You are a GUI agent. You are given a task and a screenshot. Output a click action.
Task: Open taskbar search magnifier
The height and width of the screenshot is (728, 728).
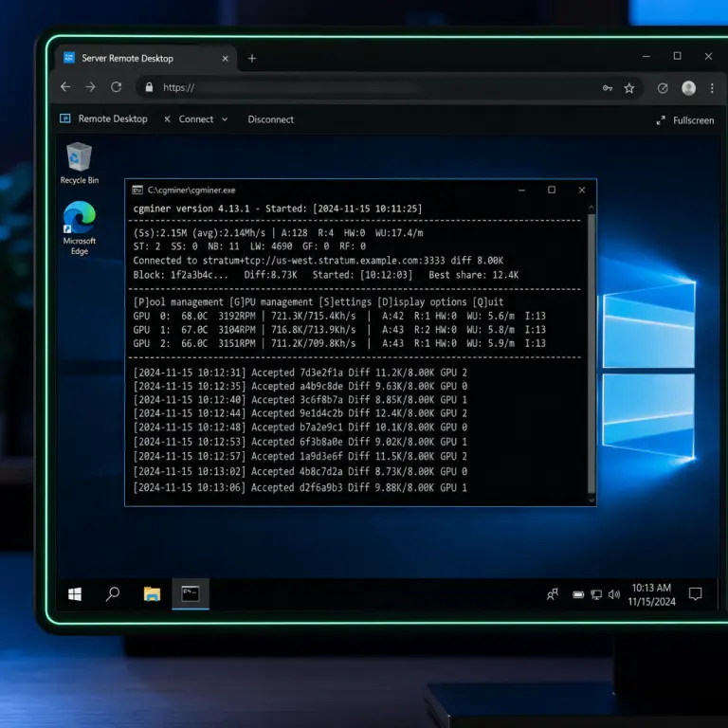point(113,593)
